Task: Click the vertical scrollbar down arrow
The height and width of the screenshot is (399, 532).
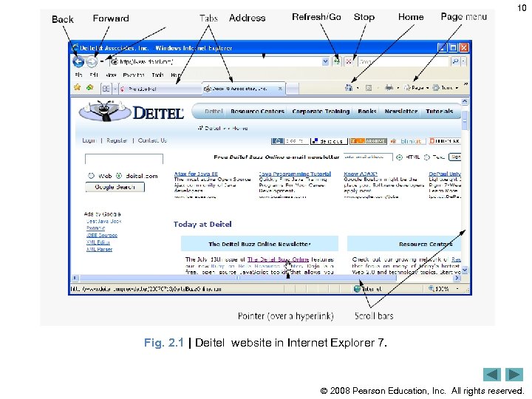Action: [x=465, y=270]
